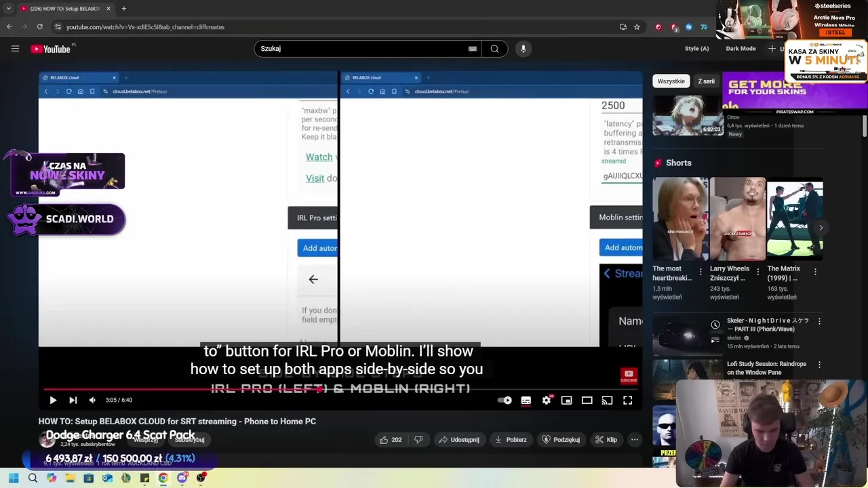The image size is (868, 488).
Task: Cast video using the Cast icon
Action: pyautogui.click(x=608, y=401)
